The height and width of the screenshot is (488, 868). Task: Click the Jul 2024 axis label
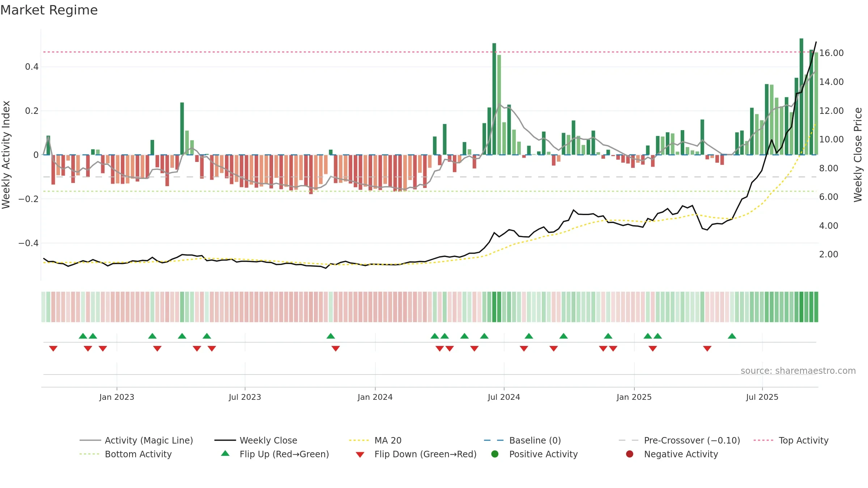click(504, 397)
